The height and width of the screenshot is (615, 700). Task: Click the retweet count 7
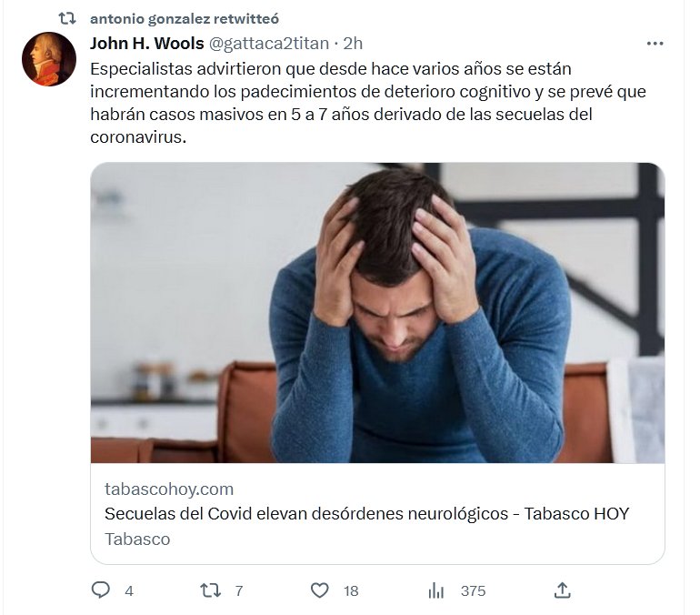tap(239, 591)
